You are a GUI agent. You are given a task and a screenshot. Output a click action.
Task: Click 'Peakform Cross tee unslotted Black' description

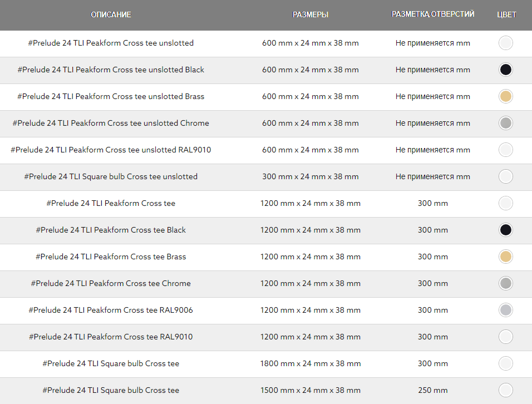coord(111,70)
